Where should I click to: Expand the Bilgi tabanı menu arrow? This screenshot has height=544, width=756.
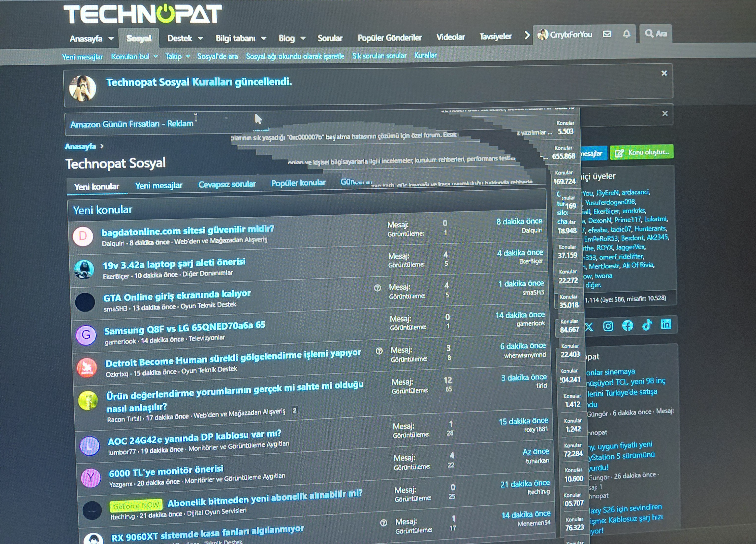264,38
